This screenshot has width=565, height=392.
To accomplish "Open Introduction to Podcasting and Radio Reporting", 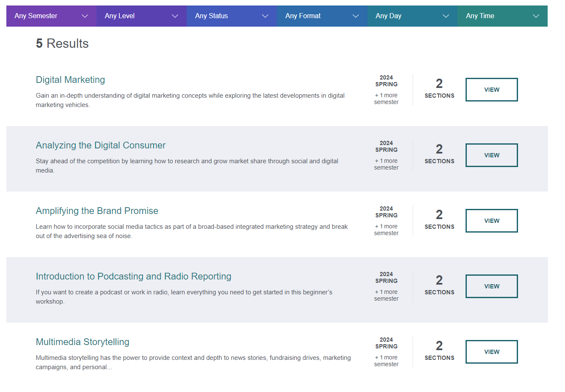I will pyautogui.click(x=134, y=276).
